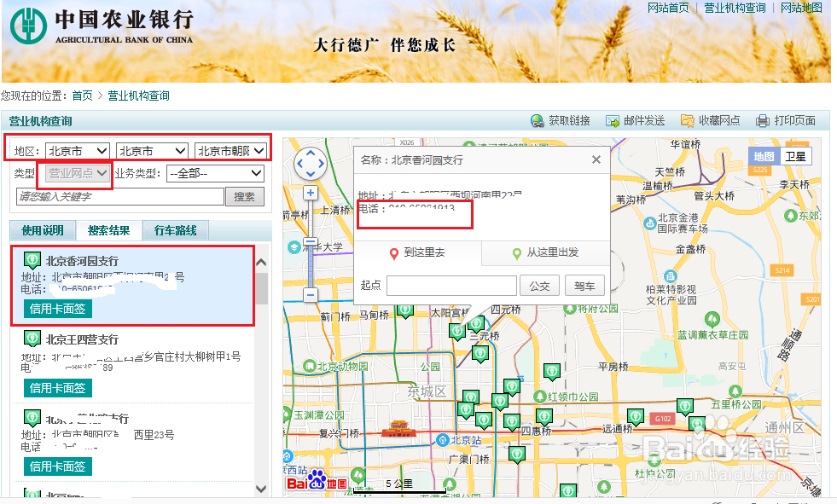837x504 pixels.
Task: Click the 邮件发送 envelope icon
Action: (612, 121)
